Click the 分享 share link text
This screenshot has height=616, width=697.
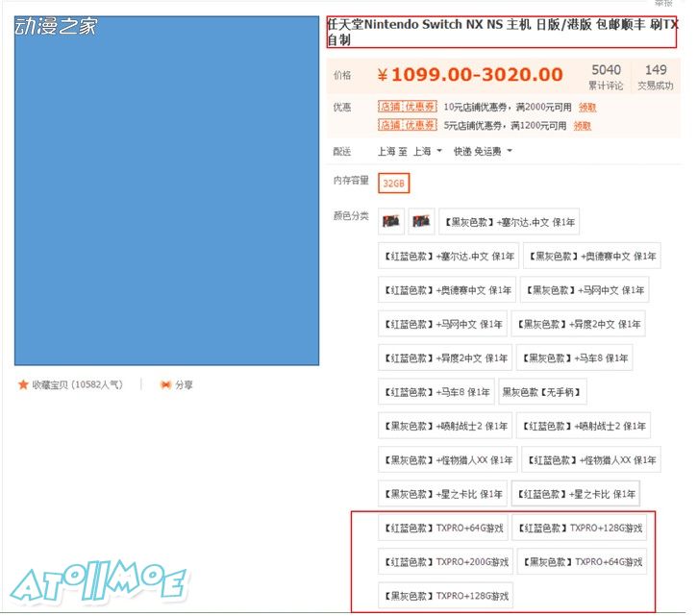pyautogui.click(x=184, y=385)
